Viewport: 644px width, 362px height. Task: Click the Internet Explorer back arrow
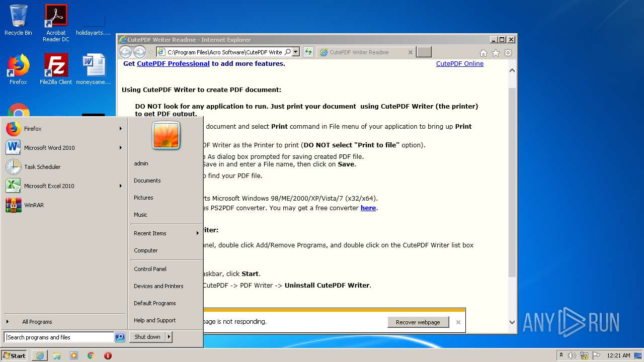pos(125,52)
